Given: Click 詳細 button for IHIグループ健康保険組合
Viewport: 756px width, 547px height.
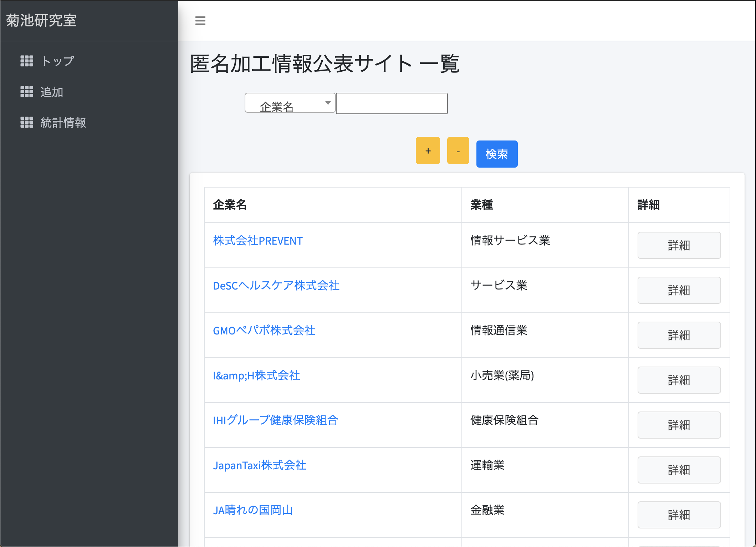Looking at the screenshot, I should click(x=679, y=425).
